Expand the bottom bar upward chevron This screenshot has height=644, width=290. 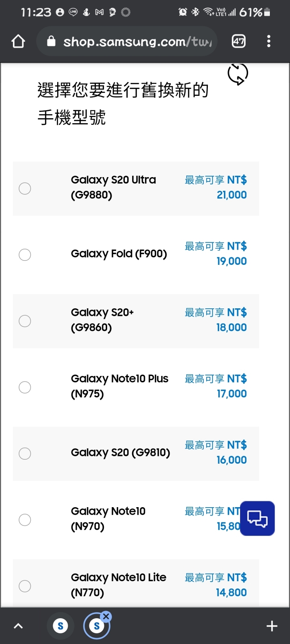coord(19,626)
